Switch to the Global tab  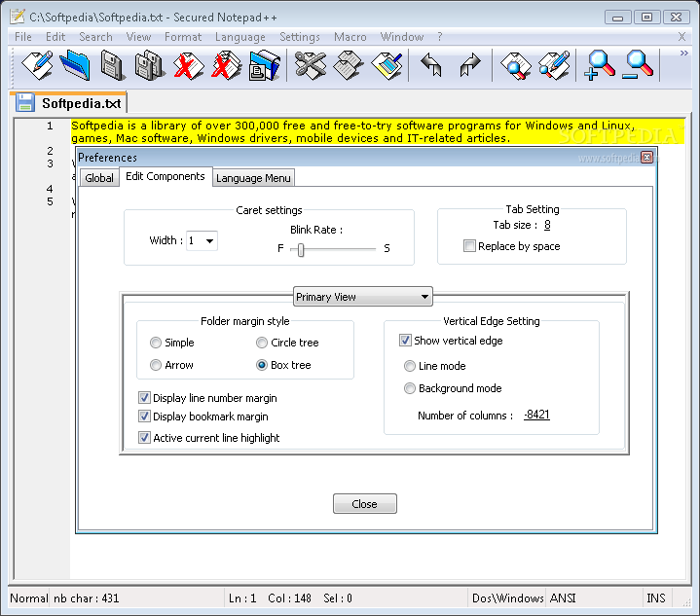[99, 178]
